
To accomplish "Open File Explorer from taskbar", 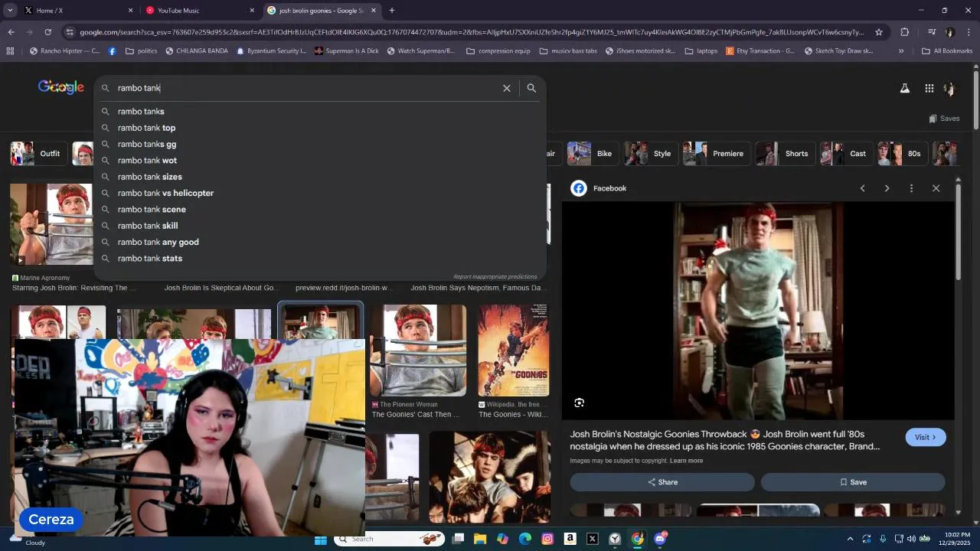I will coord(480,539).
